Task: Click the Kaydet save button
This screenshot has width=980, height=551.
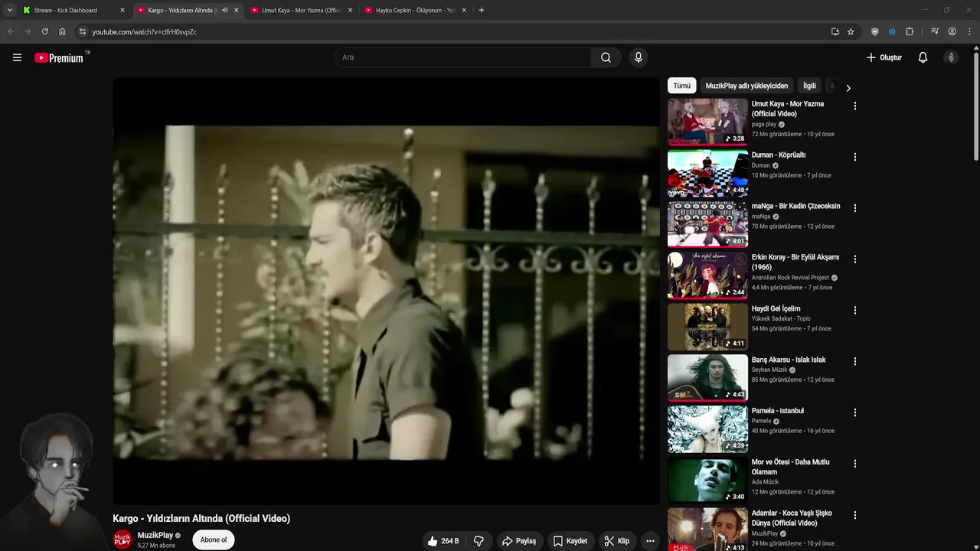Action: tap(570, 541)
